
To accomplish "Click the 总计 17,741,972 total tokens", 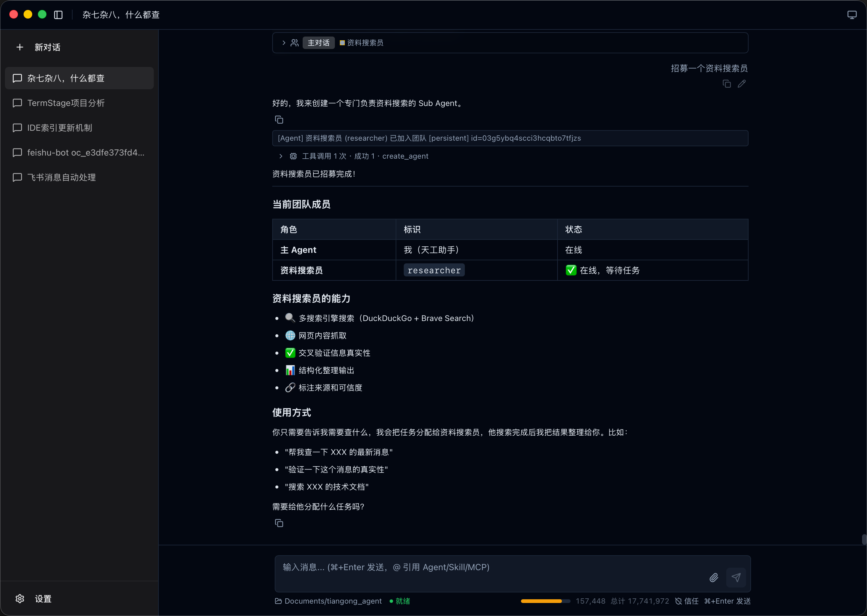I will tap(640, 601).
